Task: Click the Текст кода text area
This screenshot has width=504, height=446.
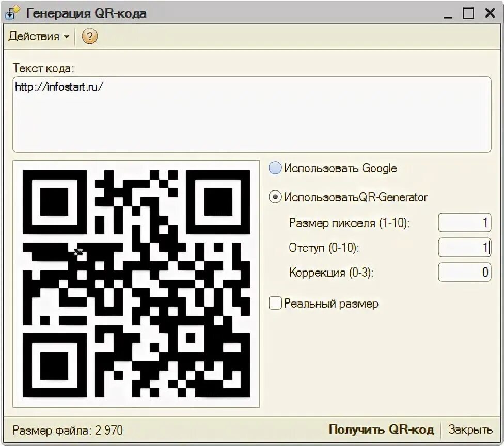Action: tap(252, 115)
